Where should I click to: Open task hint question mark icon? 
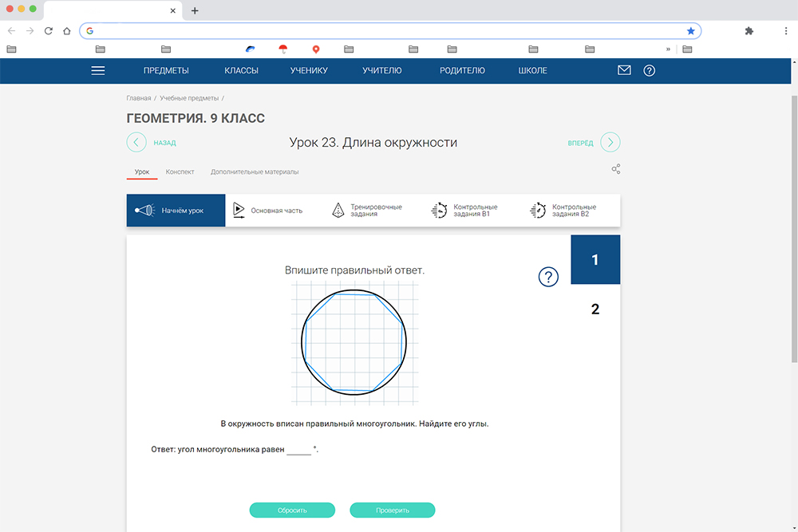[548, 278]
